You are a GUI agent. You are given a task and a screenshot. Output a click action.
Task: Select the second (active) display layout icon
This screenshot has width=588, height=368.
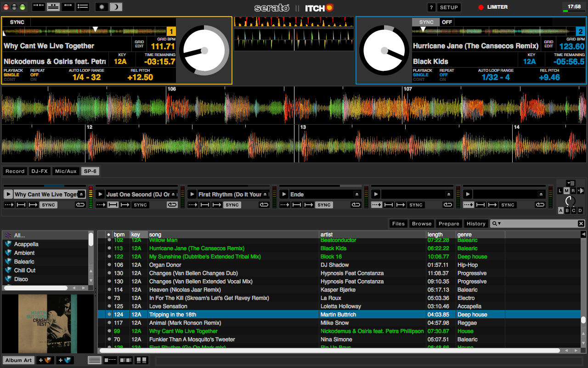53,7
